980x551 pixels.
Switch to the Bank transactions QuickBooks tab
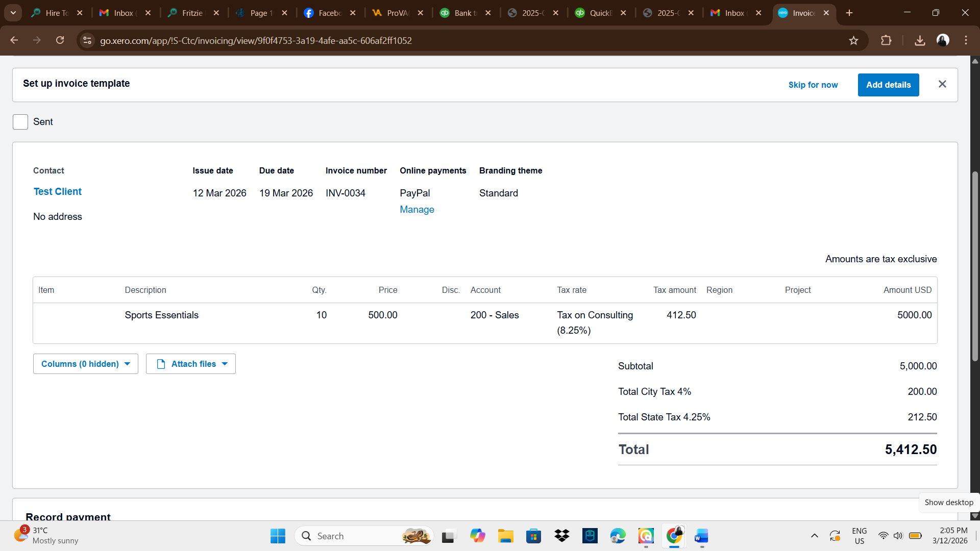pyautogui.click(x=462, y=13)
